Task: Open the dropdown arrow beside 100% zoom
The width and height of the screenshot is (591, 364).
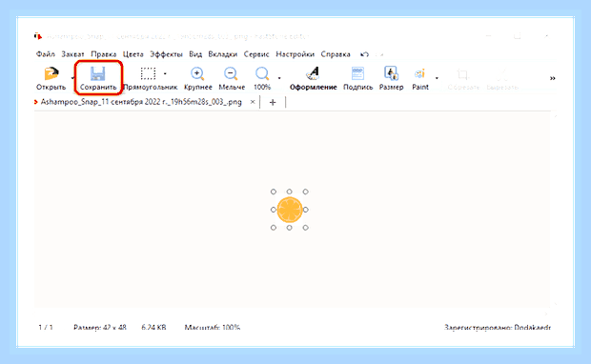Action: (x=279, y=78)
